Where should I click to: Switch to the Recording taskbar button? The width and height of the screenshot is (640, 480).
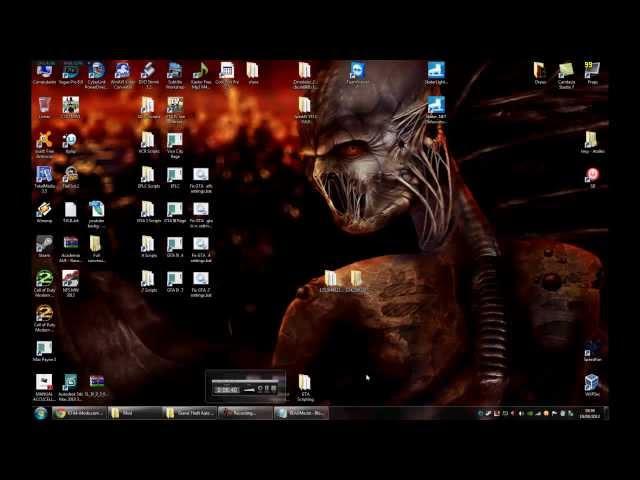tap(245, 413)
